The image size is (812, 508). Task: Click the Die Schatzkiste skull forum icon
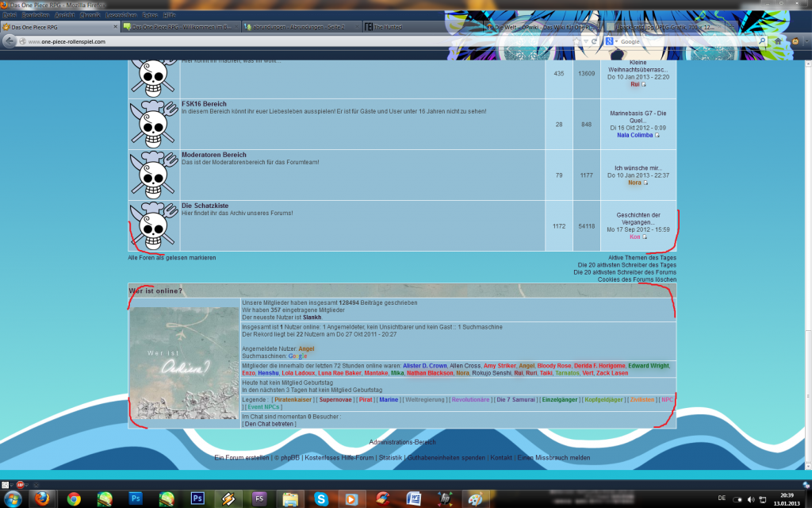click(x=154, y=226)
